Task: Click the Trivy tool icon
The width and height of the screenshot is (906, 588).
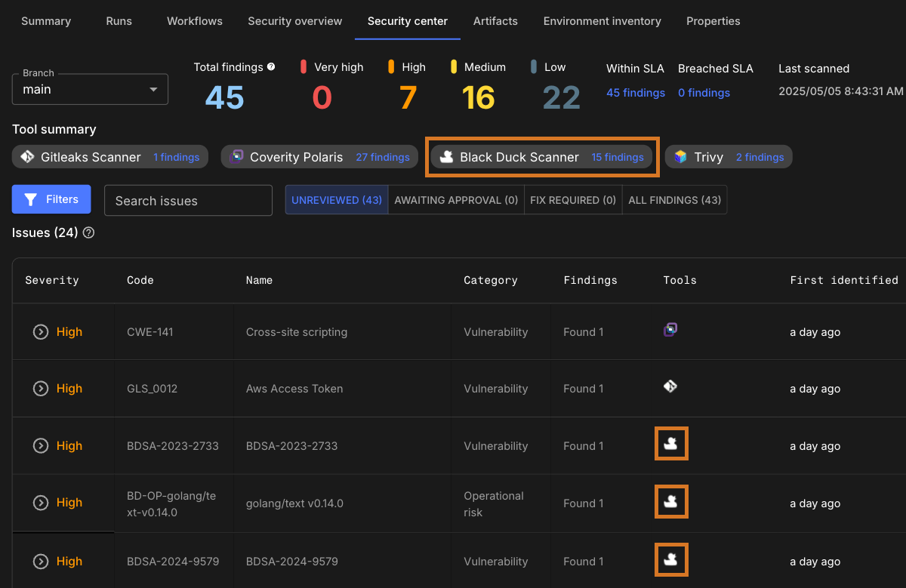Action: [680, 157]
